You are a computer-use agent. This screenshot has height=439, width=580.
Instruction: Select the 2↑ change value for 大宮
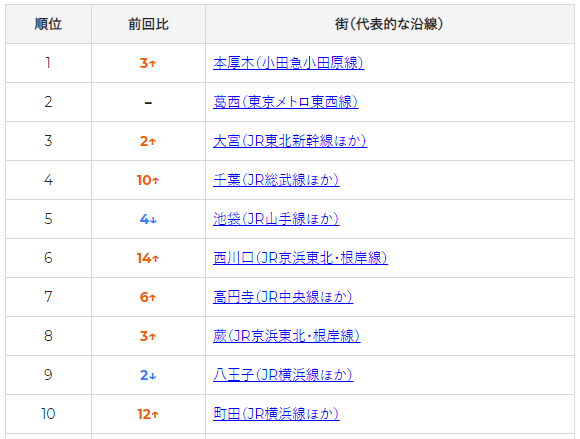click(148, 141)
